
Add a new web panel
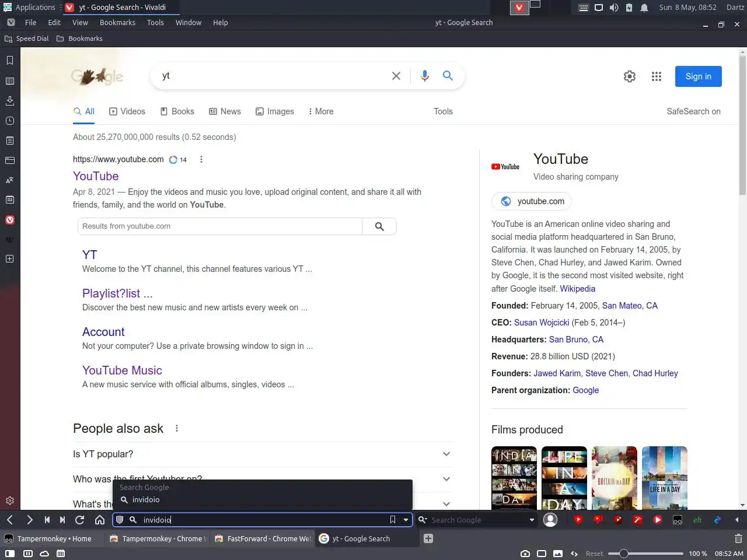tap(10, 259)
